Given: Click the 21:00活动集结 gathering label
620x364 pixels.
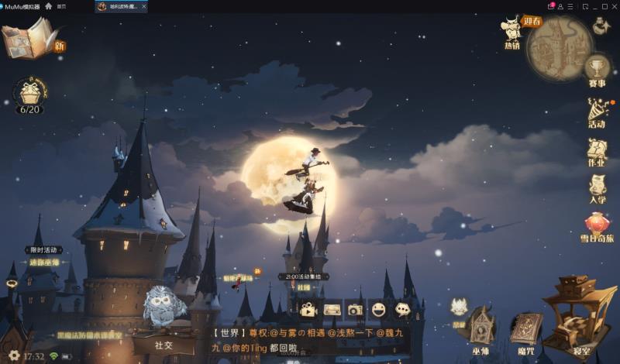Looking at the screenshot, I should pos(303,276).
